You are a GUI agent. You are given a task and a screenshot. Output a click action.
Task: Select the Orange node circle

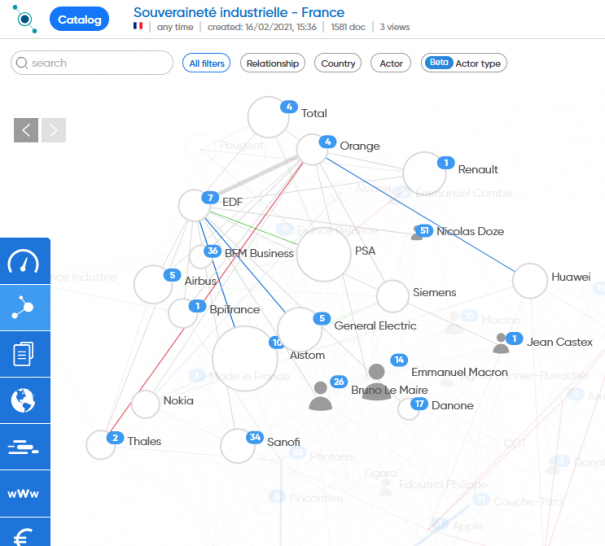coord(312,149)
